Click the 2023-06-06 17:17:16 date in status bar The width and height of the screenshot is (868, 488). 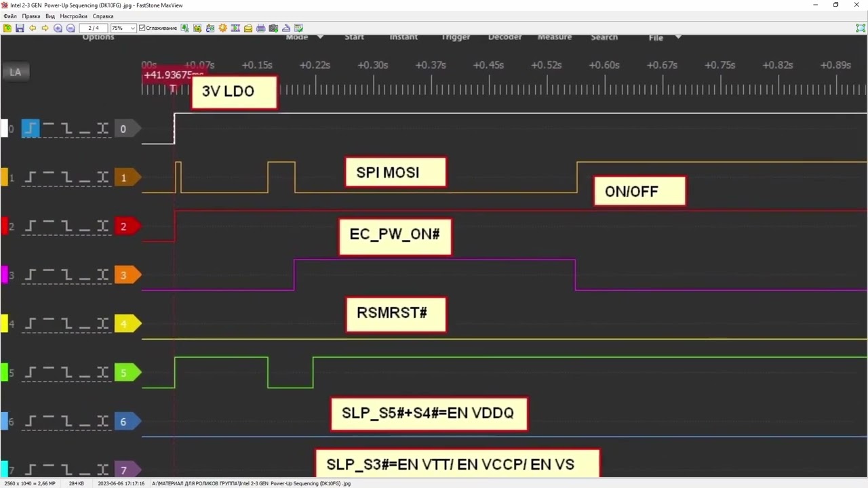[x=121, y=483]
